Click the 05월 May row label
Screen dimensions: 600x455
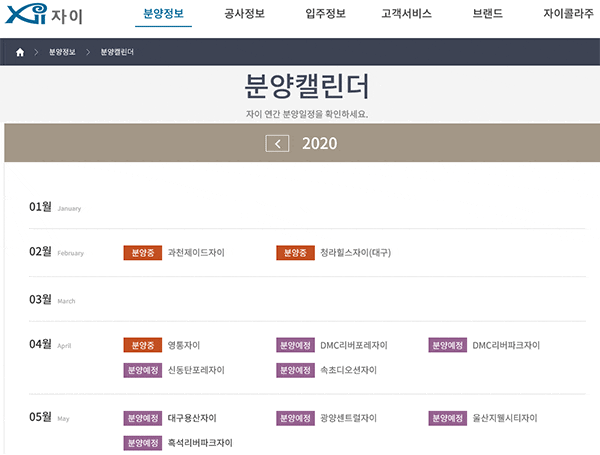[x=49, y=417]
